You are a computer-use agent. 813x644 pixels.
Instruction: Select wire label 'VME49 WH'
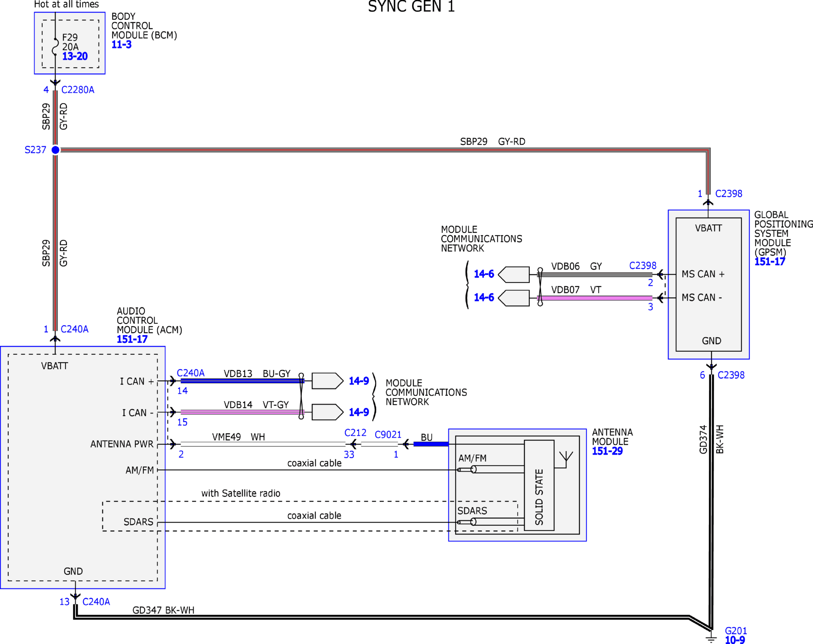click(239, 437)
